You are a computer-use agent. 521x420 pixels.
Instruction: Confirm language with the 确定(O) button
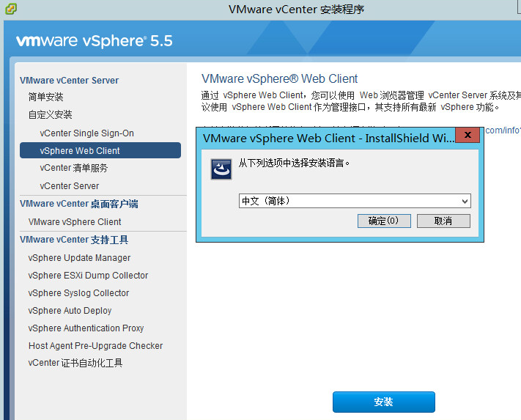click(x=384, y=221)
